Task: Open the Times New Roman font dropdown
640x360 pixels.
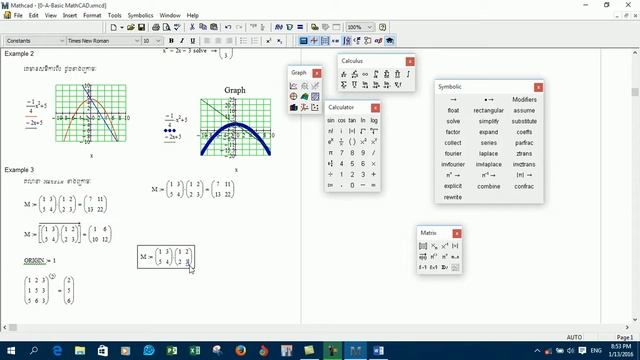Action: (x=137, y=41)
